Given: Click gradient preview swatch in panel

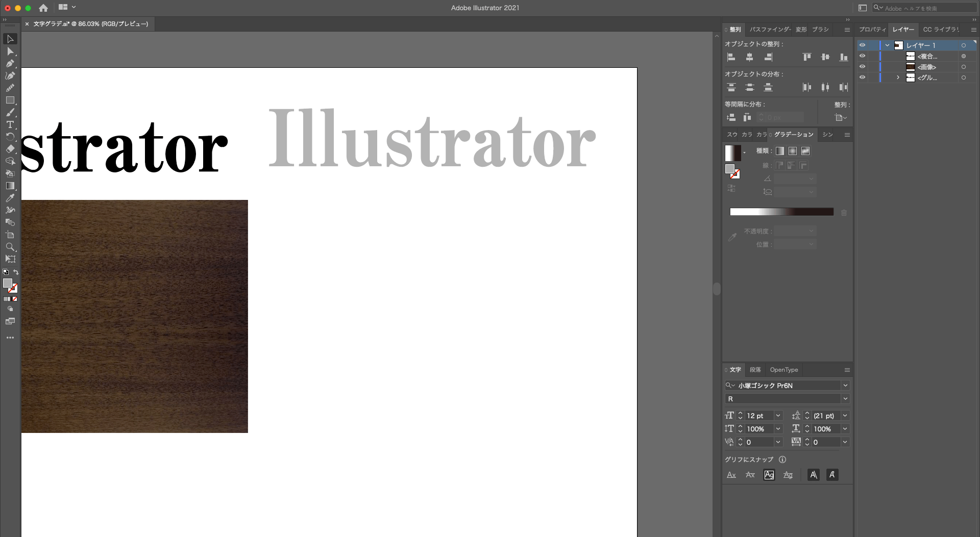Looking at the screenshot, I should point(733,153).
